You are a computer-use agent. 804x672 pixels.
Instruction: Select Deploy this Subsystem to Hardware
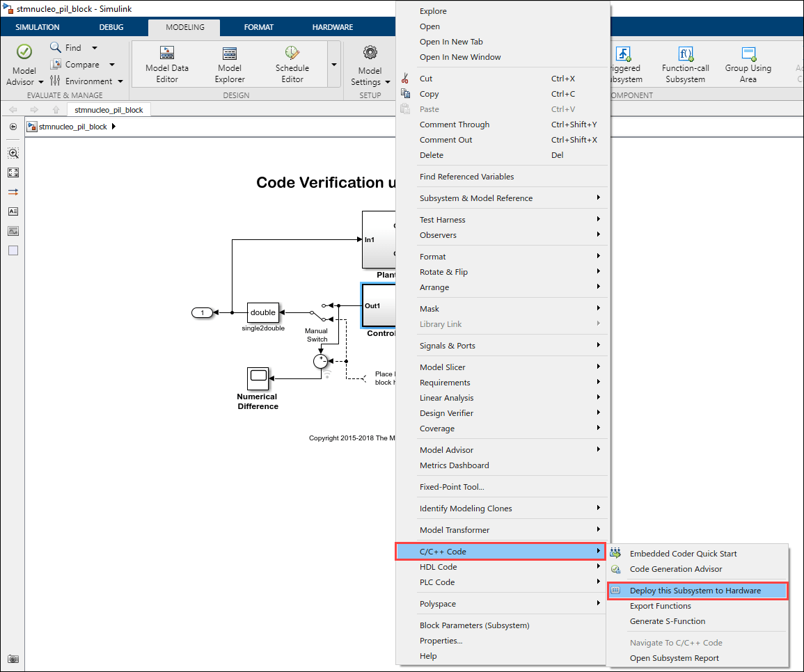(x=695, y=591)
